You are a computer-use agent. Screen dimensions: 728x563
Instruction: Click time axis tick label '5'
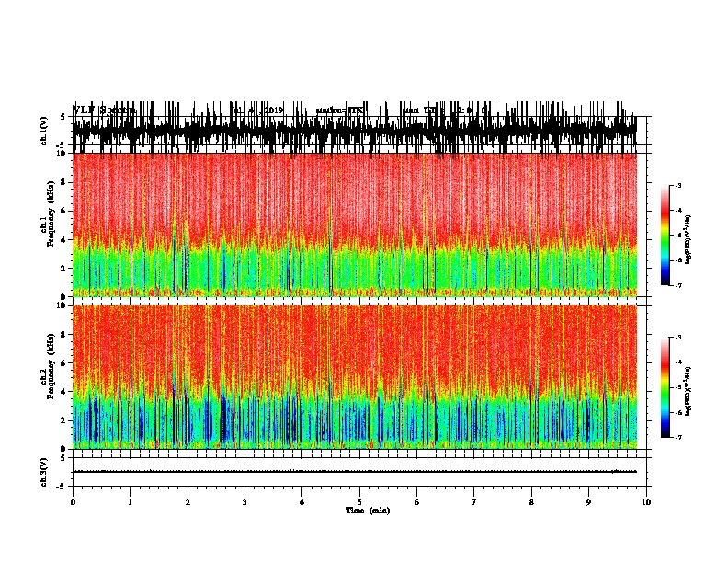(x=359, y=502)
